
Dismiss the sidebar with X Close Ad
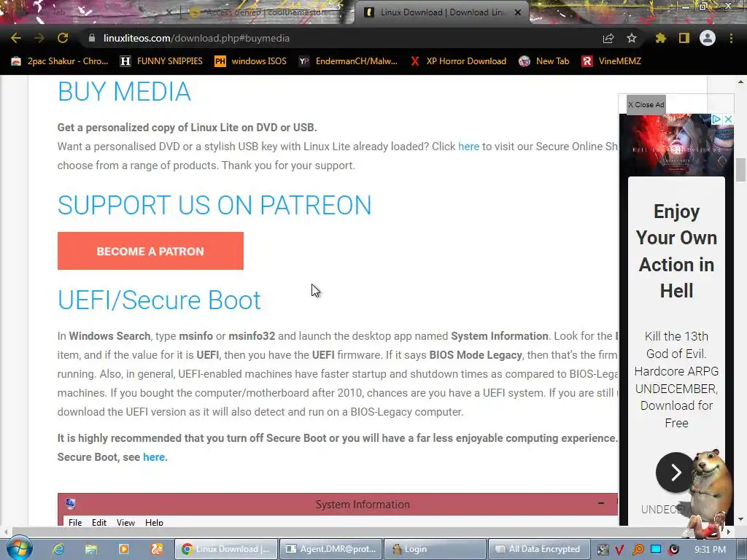(x=646, y=105)
